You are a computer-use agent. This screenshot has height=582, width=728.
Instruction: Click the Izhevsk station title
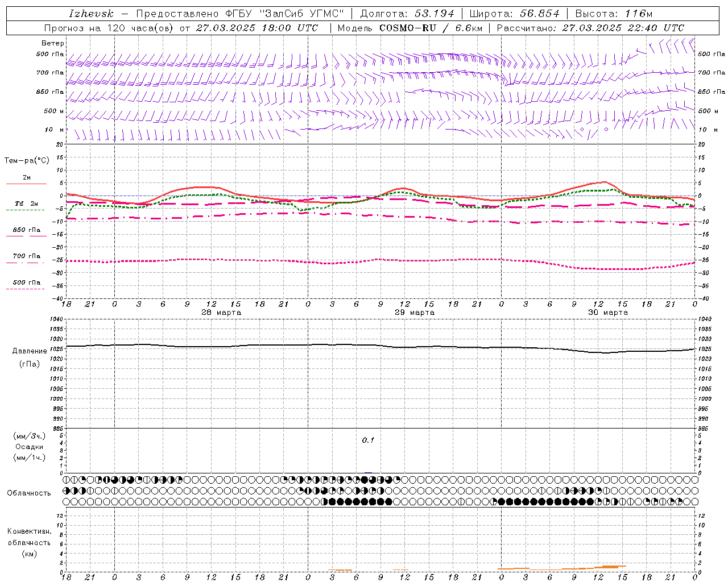(91, 14)
